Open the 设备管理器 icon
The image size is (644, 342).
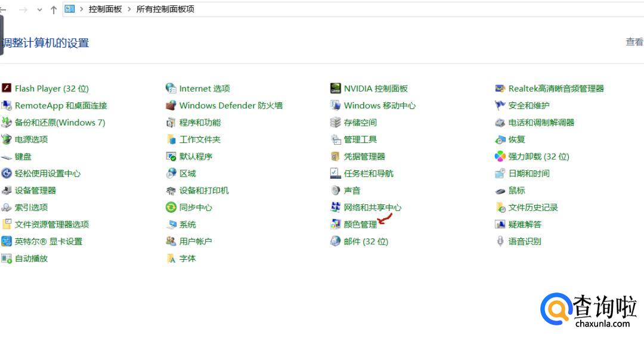point(7,191)
